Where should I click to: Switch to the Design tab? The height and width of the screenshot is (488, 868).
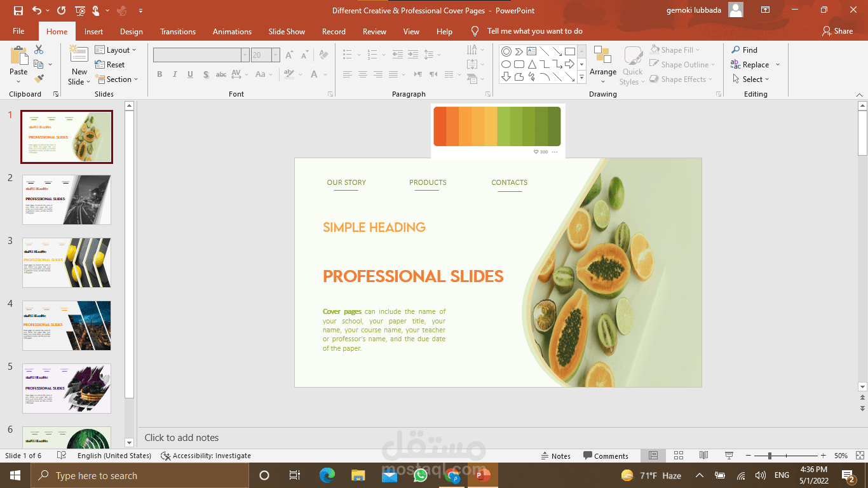tap(131, 31)
